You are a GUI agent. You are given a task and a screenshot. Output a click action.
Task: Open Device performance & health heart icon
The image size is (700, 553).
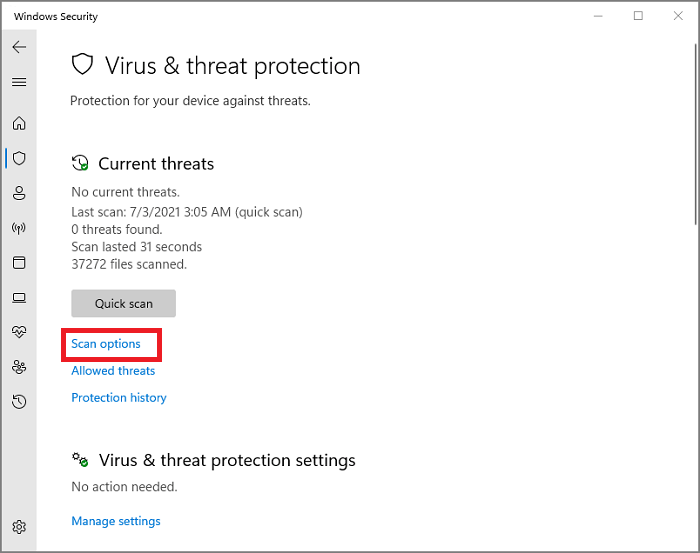pyautogui.click(x=19, y=332)
